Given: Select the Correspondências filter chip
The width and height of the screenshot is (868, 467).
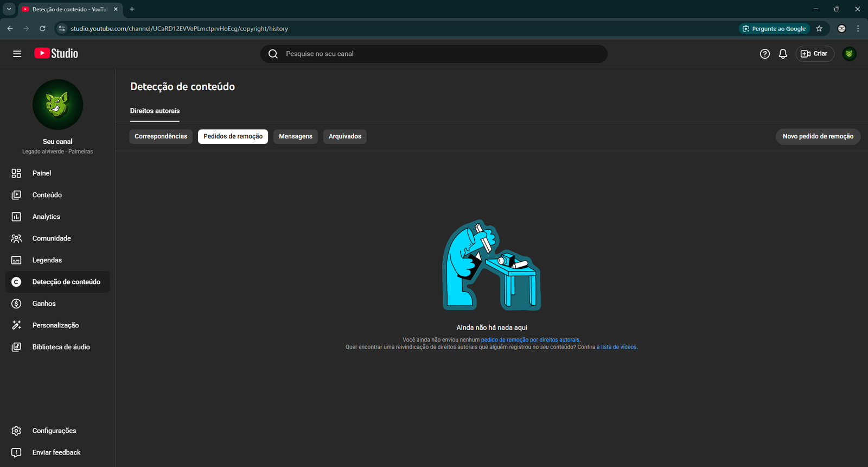Looking at the screenshot, I should click(161, 136).
